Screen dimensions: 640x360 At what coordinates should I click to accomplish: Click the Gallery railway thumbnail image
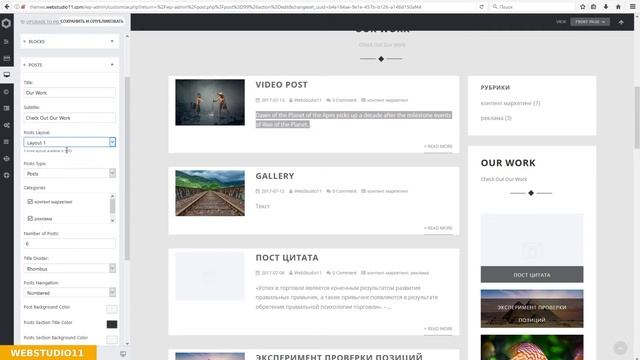(x=210, y=193)
